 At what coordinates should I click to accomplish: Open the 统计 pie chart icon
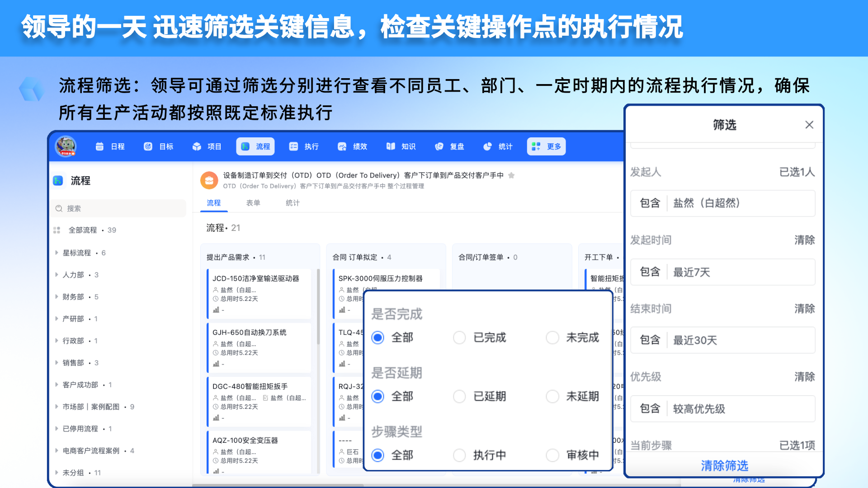pos(487,146)
